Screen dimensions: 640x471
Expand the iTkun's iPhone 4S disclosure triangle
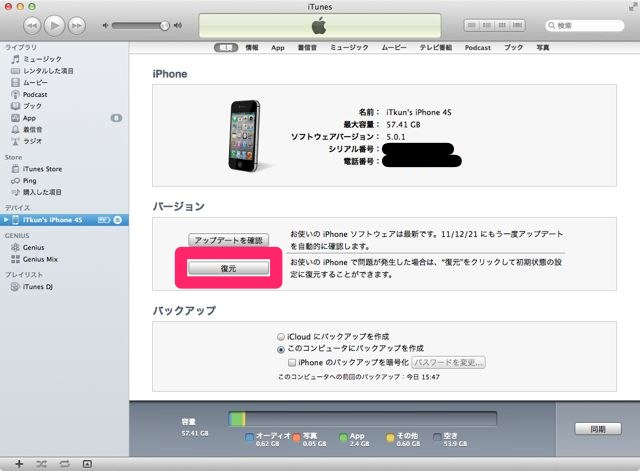click(x=6, y=220)
